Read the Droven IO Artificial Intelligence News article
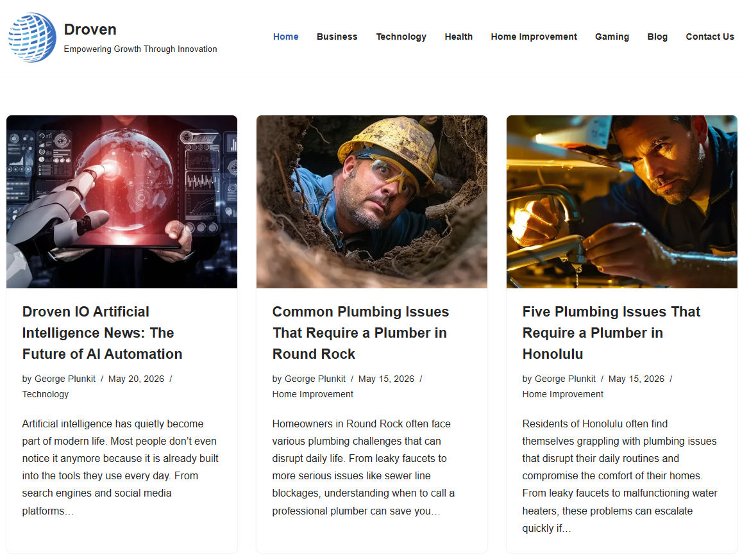This screenshot has height=560, width=749. (x=102, y=333)
